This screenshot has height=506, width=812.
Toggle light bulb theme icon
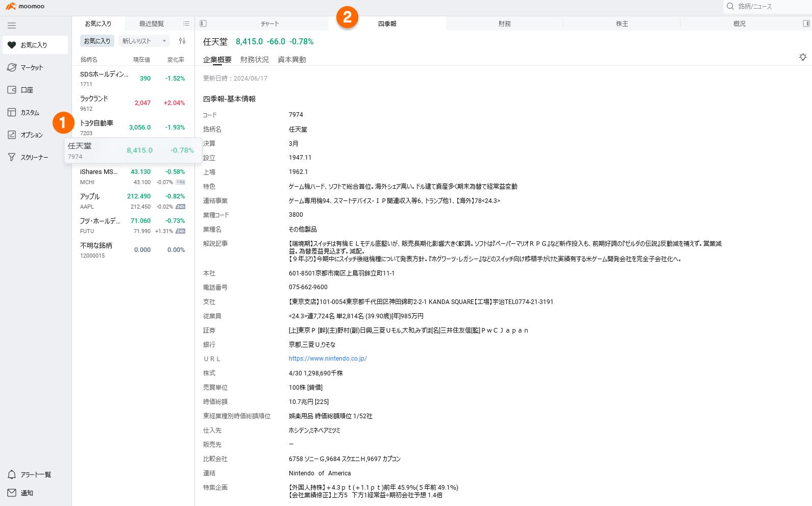(803, 57)
